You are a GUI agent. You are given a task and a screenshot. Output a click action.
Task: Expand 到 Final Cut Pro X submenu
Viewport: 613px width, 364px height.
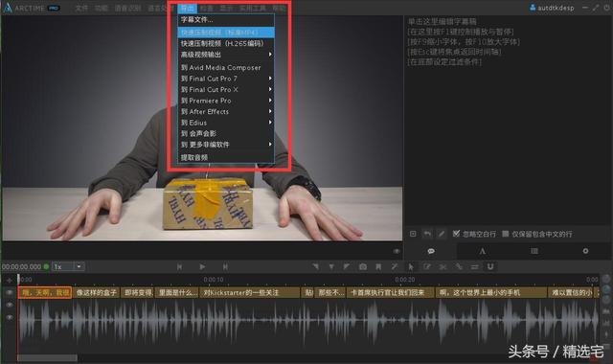tap(226, 89)
